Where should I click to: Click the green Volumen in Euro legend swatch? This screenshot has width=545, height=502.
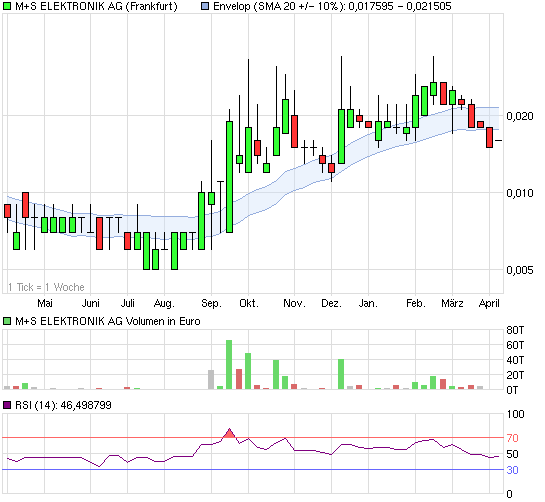(x=7, y=321)
